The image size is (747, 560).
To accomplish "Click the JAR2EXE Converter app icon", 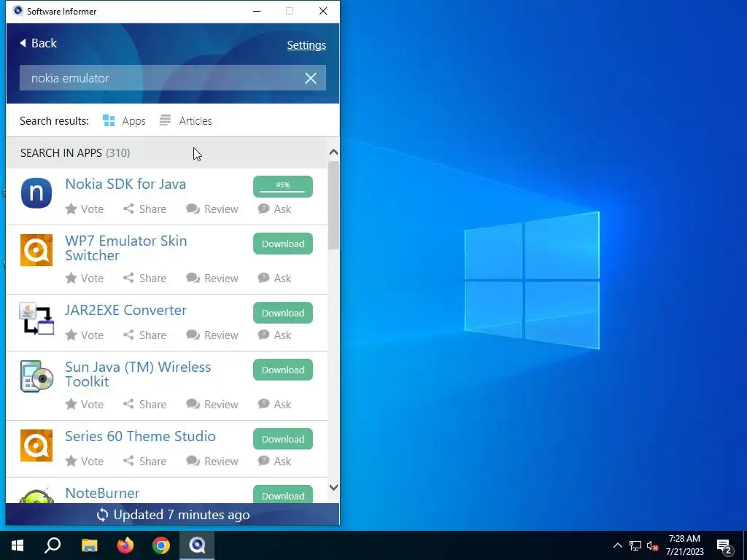I will tap(36, 319).
